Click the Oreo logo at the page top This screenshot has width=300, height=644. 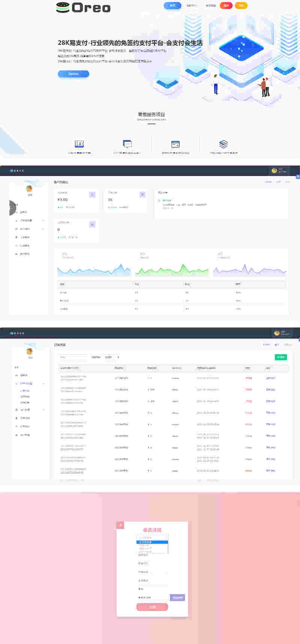tap(83, 7)
